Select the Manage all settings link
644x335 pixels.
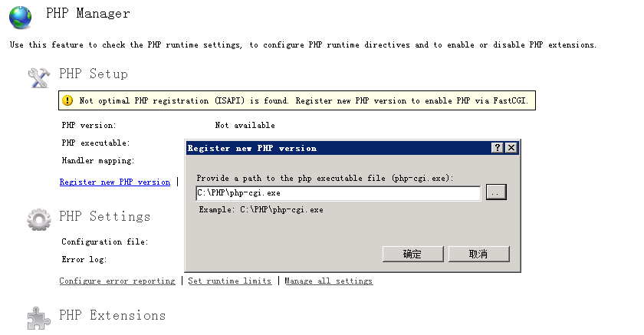328,281
